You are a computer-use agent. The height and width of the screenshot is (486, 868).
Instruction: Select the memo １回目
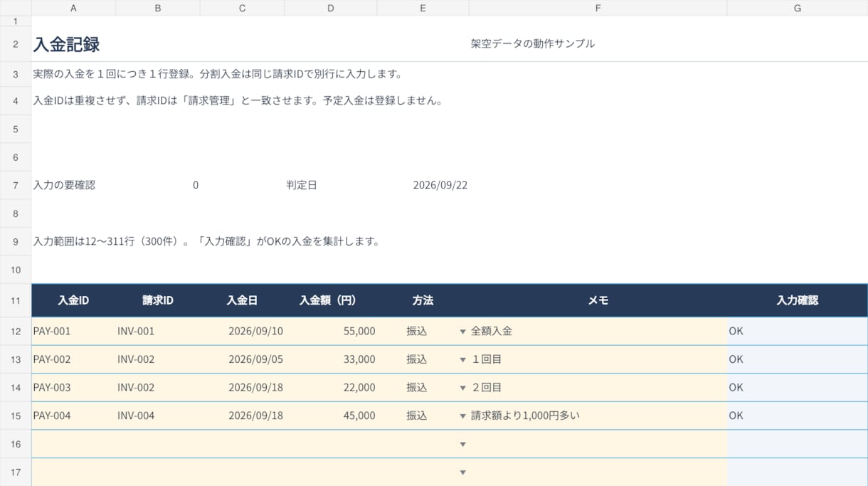(598, 359)
